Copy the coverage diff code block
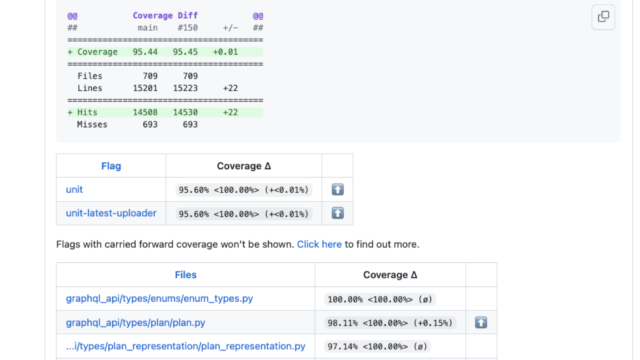 click(x=603, y=17)
